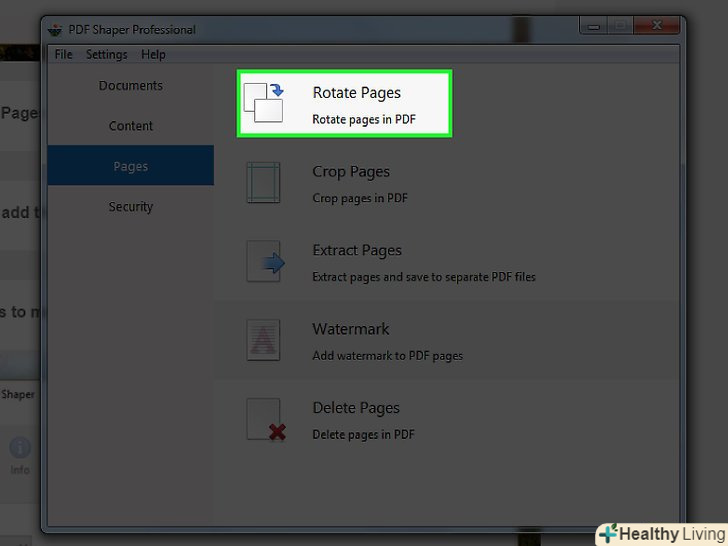This screenshot has width=728, height=546.
Task: Close the PDF Shaper Professional window
Action: 656,26
